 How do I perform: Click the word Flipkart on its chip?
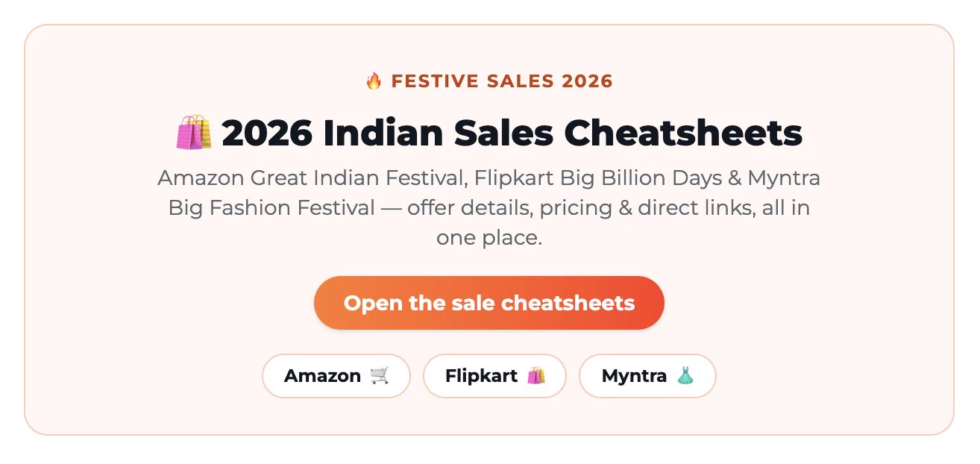click(x=481, y=375)
